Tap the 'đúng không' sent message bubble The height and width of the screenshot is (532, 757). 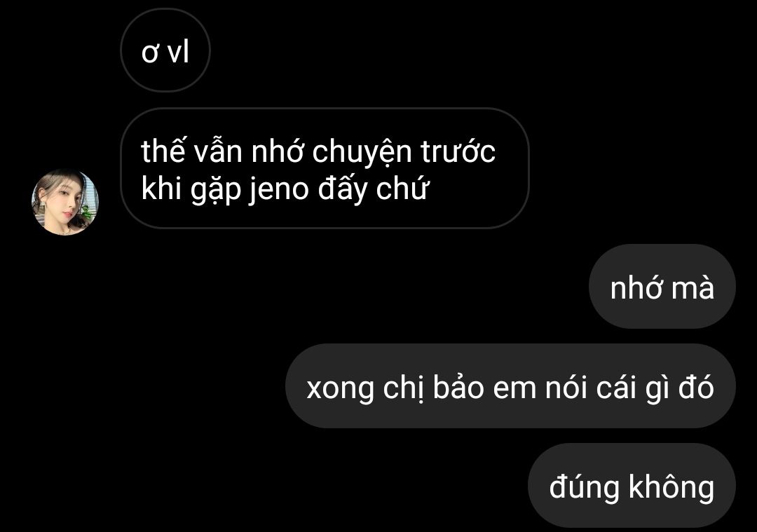632,485
